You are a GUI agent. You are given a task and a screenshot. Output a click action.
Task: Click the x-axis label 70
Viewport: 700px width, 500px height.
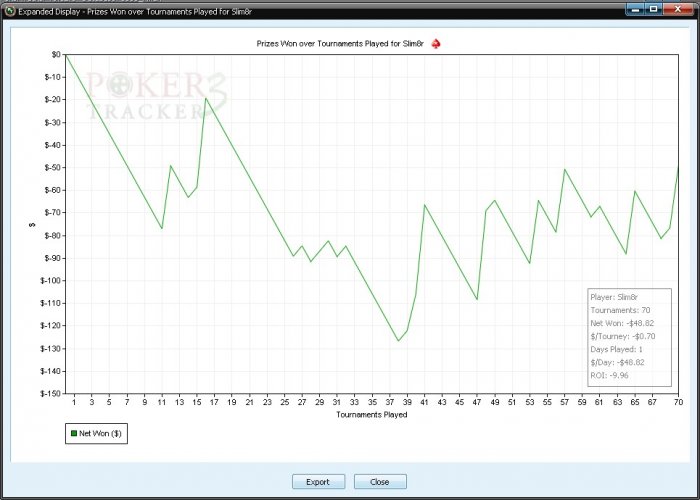678,402
